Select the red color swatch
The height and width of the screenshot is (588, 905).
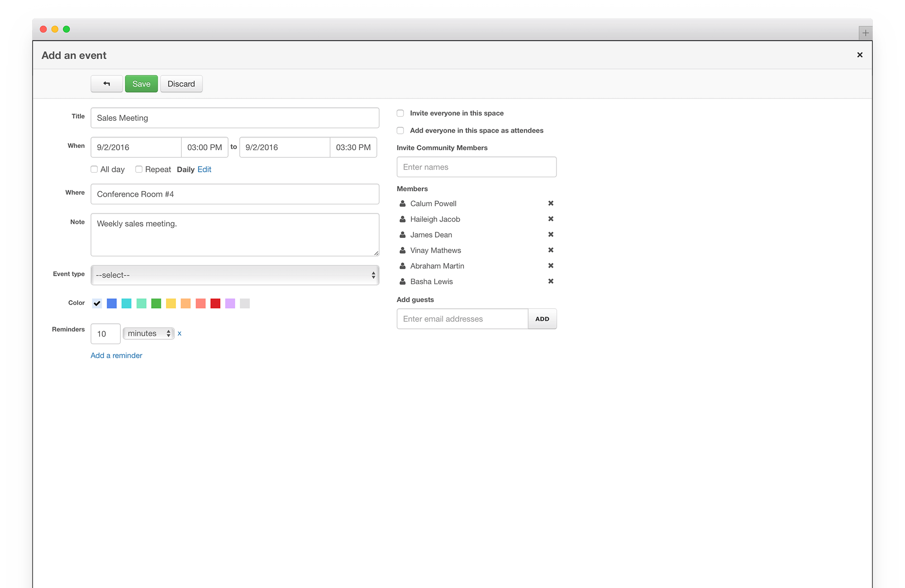(x=215, y=303)
